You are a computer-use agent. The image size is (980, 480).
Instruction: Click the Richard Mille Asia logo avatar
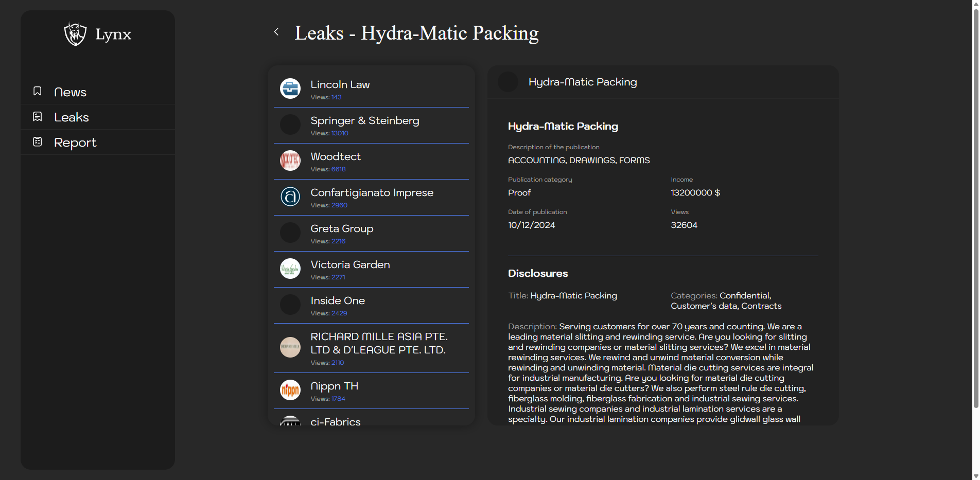coord(290,347)
